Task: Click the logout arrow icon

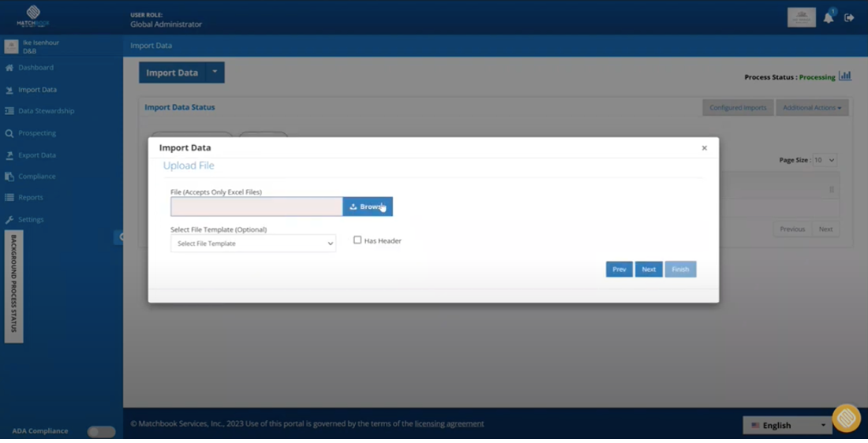Action: pos(849,17)
